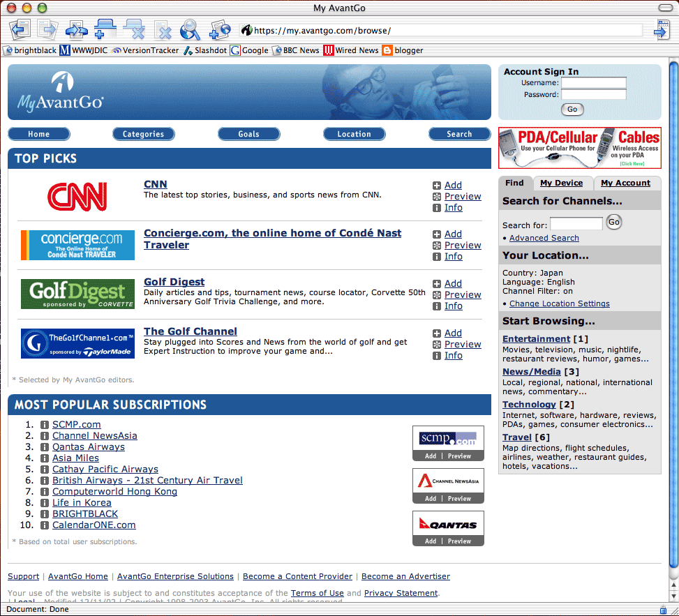Open the VersionTracker bookmark
Screen dimensions: 679x616
pos(145,50)
